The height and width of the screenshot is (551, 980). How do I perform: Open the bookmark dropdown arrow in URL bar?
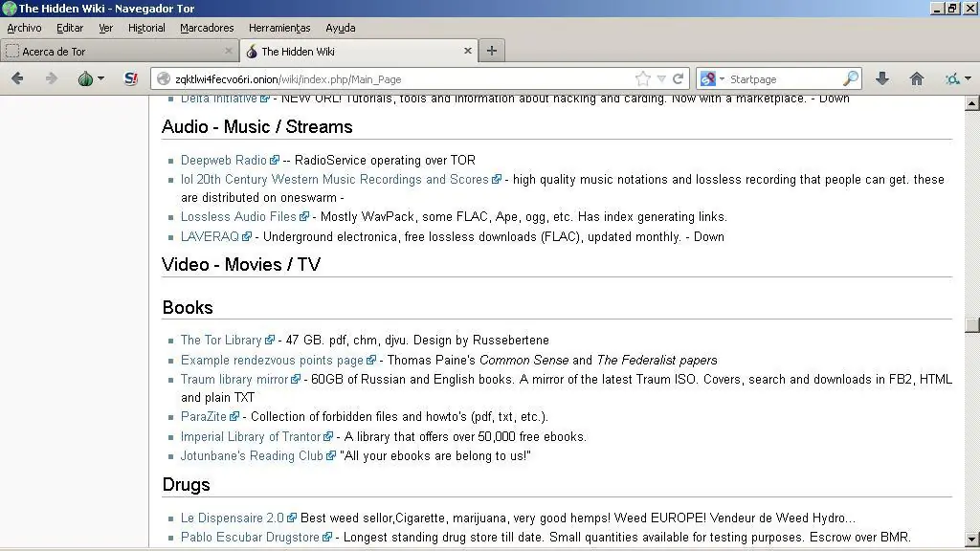pos(661,79)
